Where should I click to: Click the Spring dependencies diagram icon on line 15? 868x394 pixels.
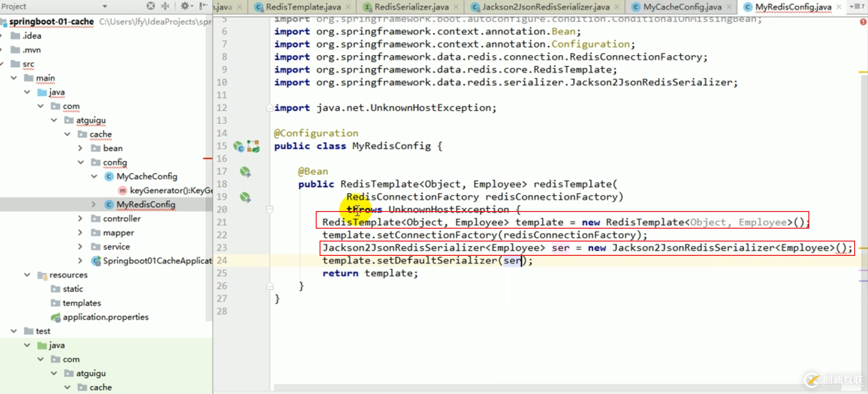click(x=253, y=147)
